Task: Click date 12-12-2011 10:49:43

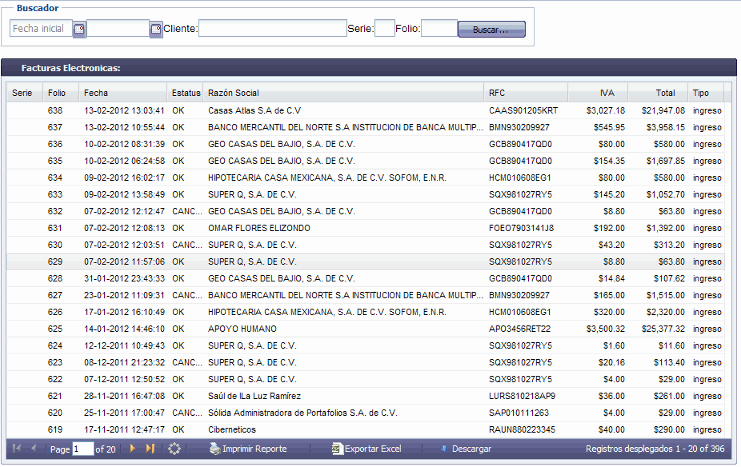Action: (124, 346)
